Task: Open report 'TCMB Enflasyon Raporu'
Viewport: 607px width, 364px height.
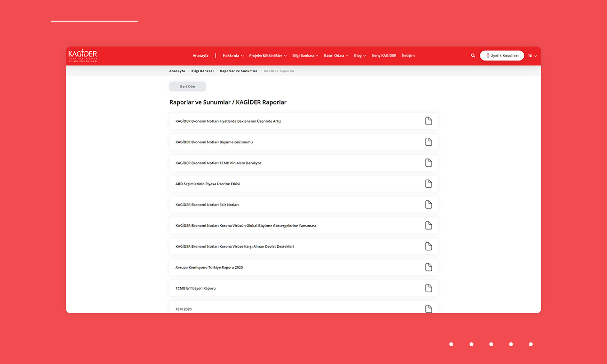Action: [303, 288]
